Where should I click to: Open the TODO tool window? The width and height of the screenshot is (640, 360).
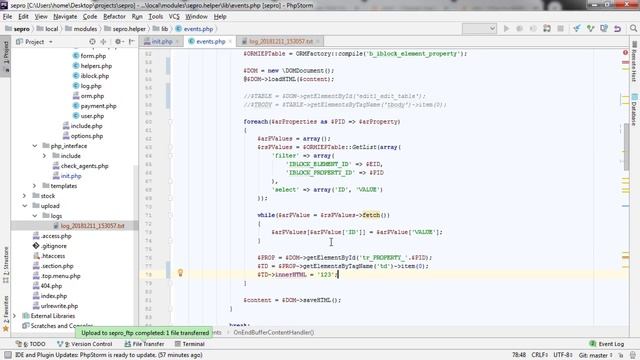tap(31, 344)
